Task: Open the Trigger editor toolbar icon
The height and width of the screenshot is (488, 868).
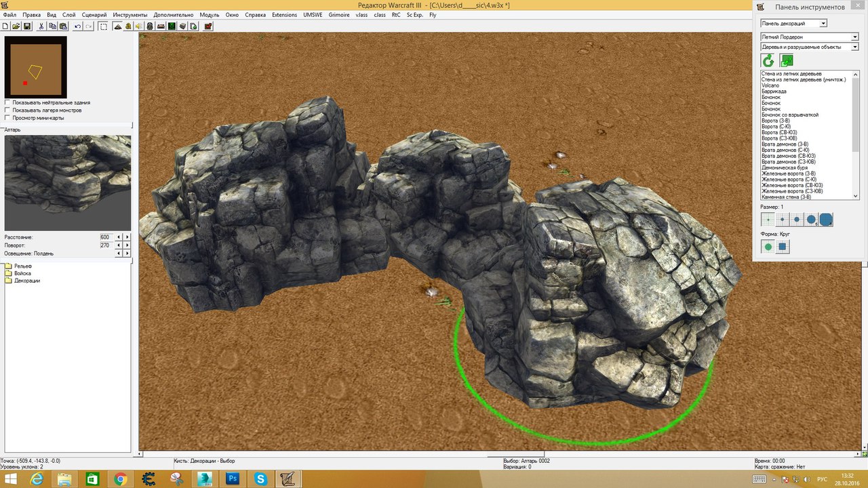Action: (128, 26)
